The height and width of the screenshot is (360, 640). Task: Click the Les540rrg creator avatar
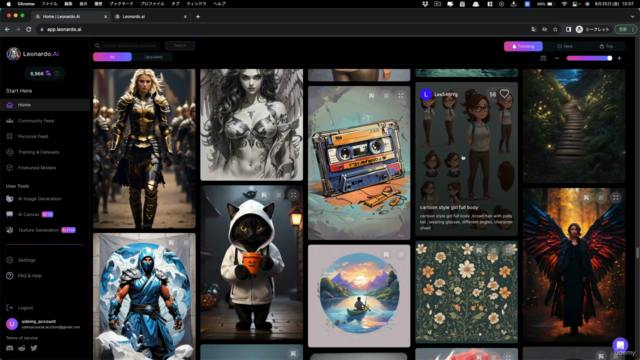pyautogui.click(x=426, y=94)
